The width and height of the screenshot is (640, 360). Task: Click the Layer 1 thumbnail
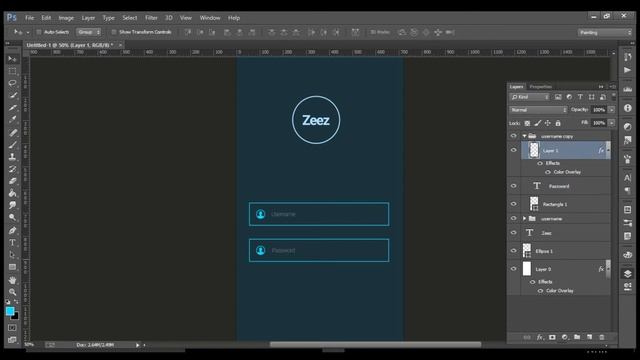coord(534,150)
